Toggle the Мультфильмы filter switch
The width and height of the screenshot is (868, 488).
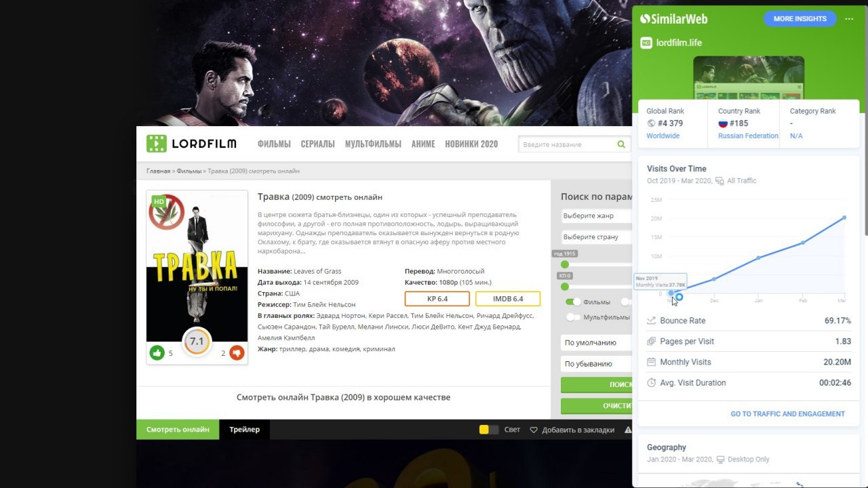click(574, 317)
